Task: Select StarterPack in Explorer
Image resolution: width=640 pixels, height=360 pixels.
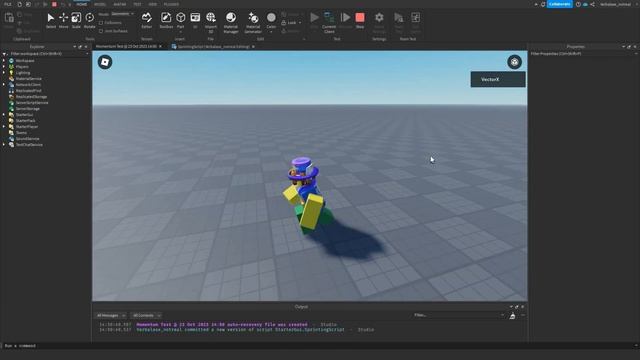Action: [x=25, y=120]
